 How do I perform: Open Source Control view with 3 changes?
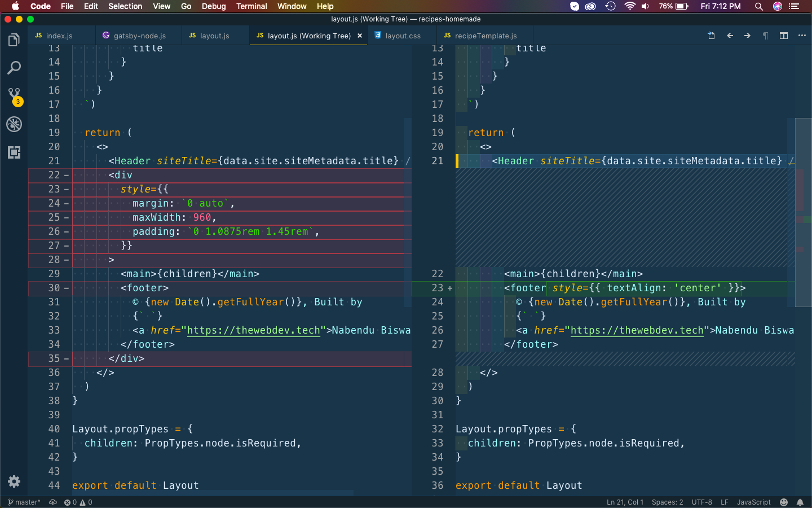click(x=14, y=96)
